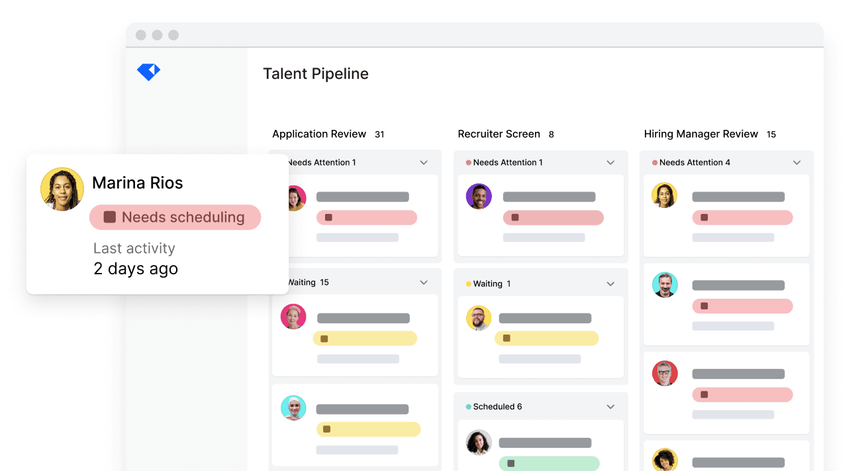Click the teal-ringed avatar in Hiring Manager Review
This screenshot has width=868, height=471.
click(665, 285)
